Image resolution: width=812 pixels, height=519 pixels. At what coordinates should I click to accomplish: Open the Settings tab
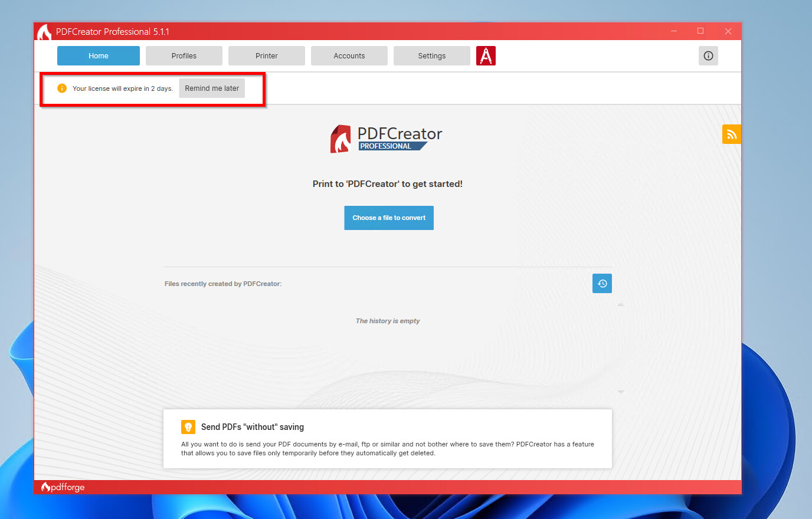click(432, 55)
